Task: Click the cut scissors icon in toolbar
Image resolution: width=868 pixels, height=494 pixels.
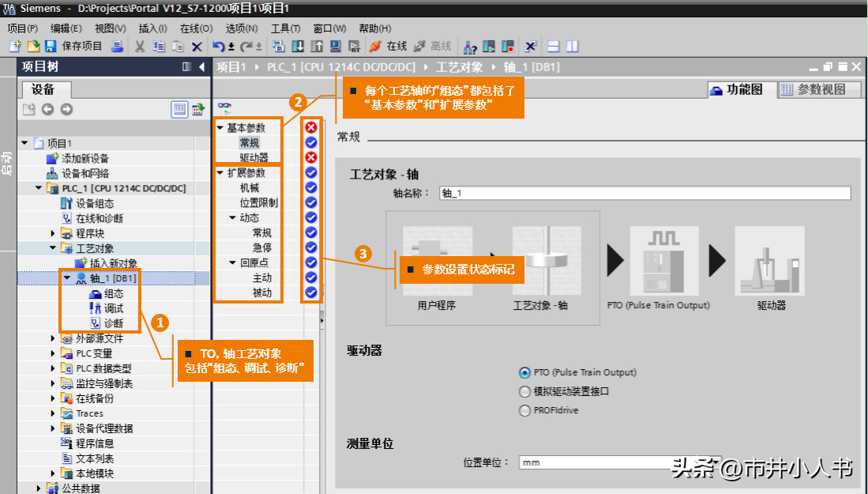Action: point(139,47)
